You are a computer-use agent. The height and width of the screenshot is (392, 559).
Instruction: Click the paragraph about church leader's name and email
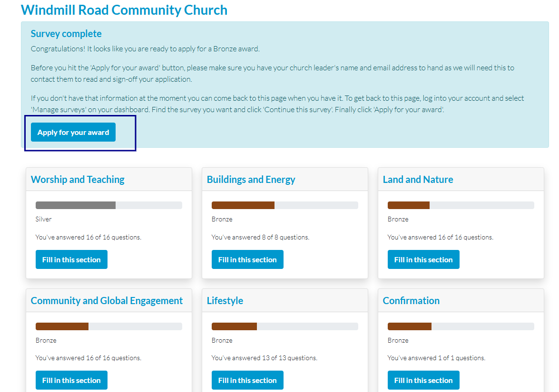[x=273, y=73]
